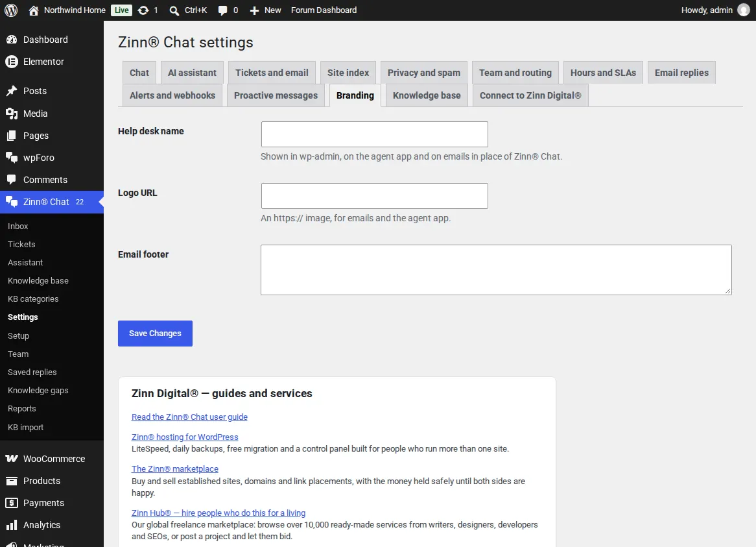
Task: Click the Comments bubble icon in sidebar
Action: [12, 180]
